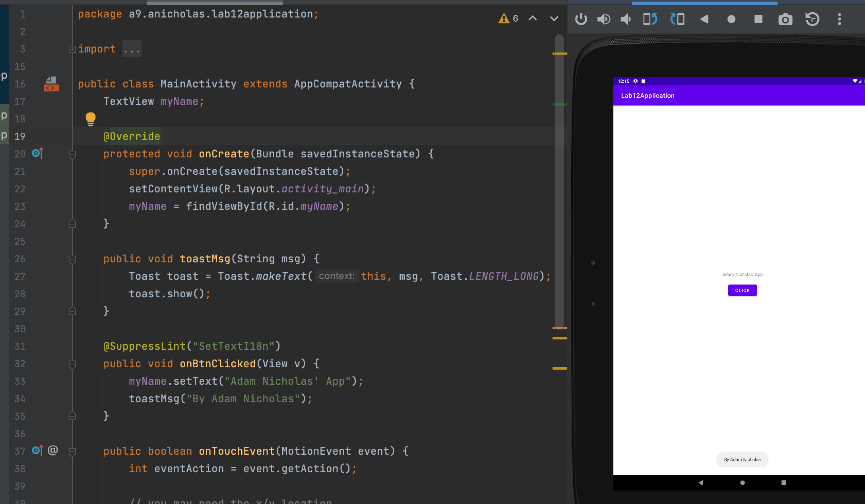Collapse toastMsg method at line 26
The image size is (865, 504).
[x=72, y=259]
